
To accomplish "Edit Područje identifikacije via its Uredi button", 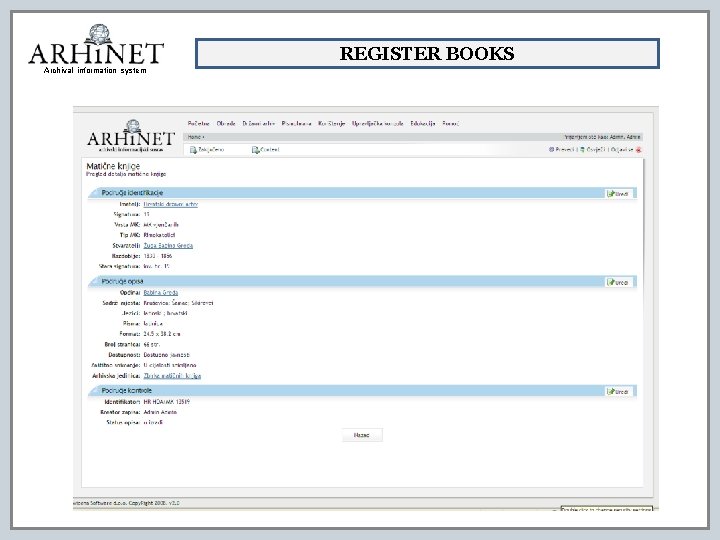I will coord(618,194).
